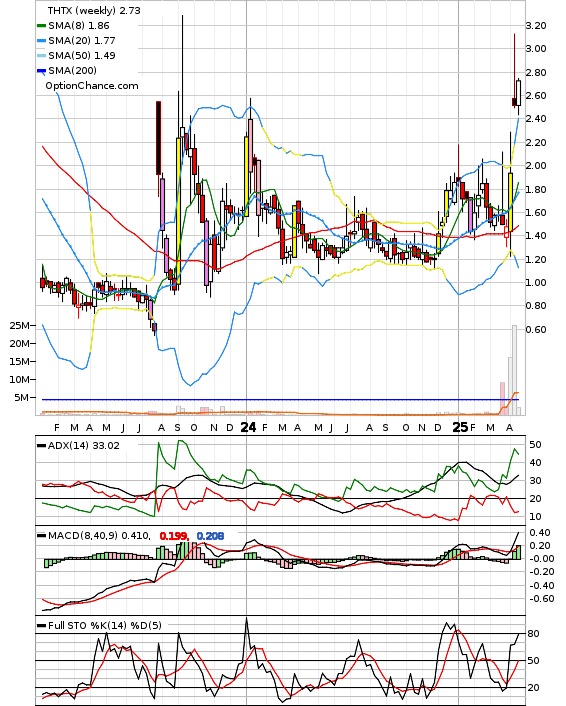Select the bold 25 year marker
The height and width of the screenshot is (706, 566).
click(x=460, y=427)
